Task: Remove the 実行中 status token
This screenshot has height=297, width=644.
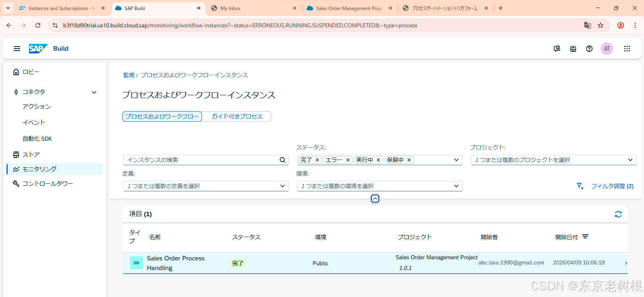Action: click(x=378, y=160)
